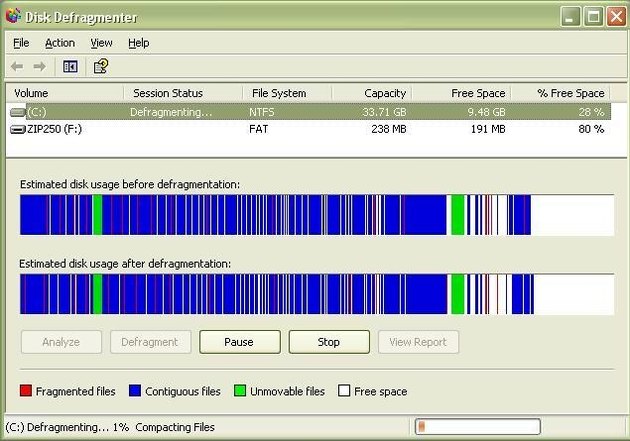Click the Back arrow toolbar icon
This screenshot has width=630, height=441.
tap(17, 66)
